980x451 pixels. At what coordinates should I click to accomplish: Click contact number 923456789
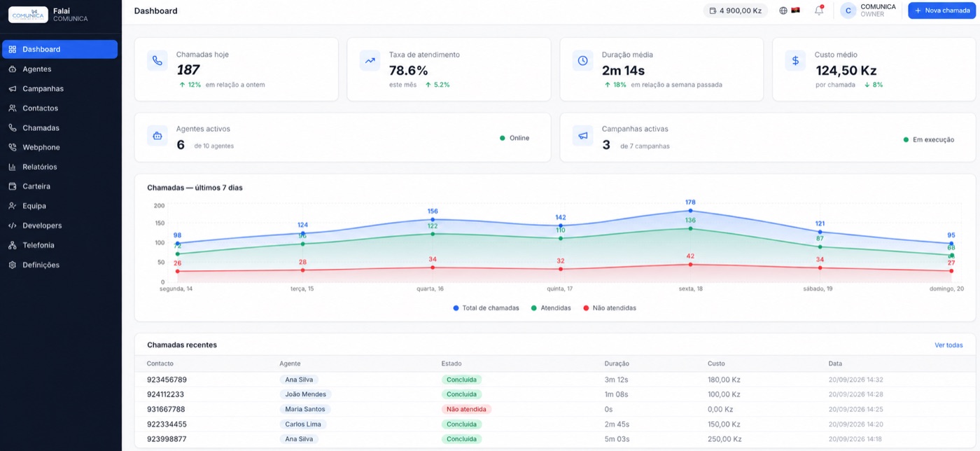(x=167, y=380)
